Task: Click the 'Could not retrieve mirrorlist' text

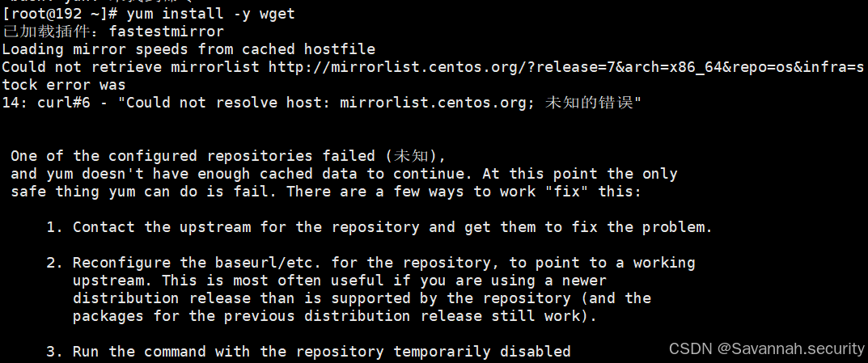Action: click(131, 67)
